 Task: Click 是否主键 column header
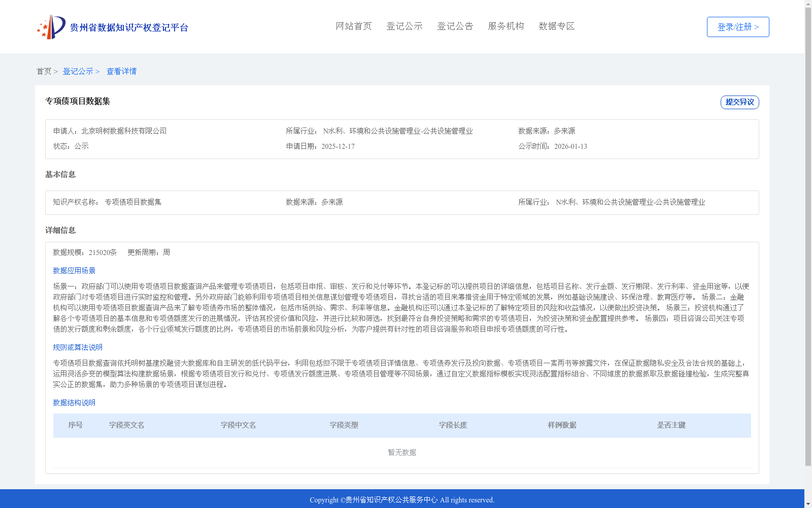(671, 425)
